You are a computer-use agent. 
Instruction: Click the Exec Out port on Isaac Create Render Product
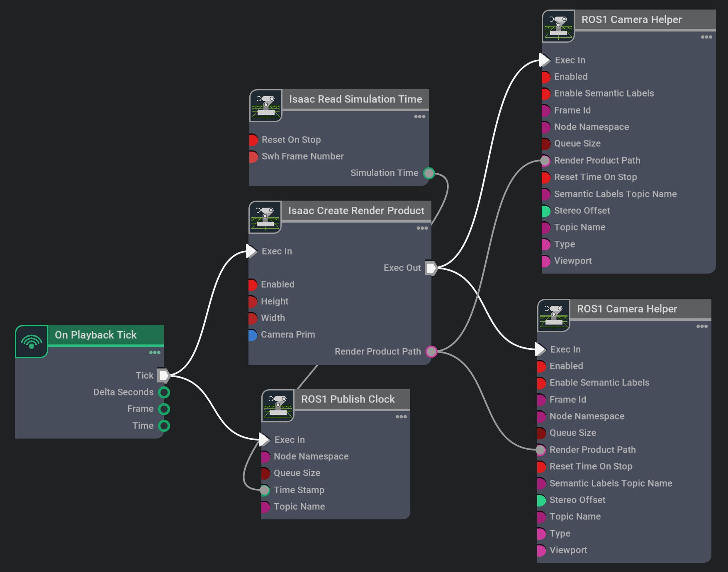tap(431, 268)
